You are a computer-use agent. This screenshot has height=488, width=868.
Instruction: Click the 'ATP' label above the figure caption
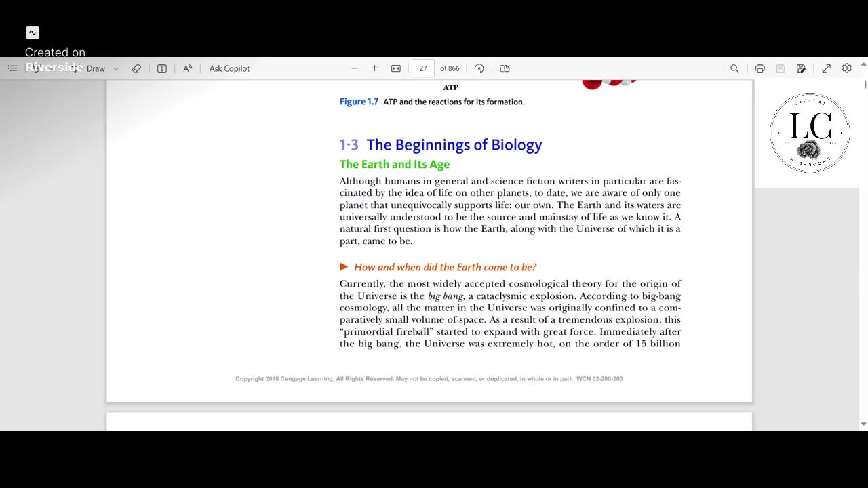451,87
